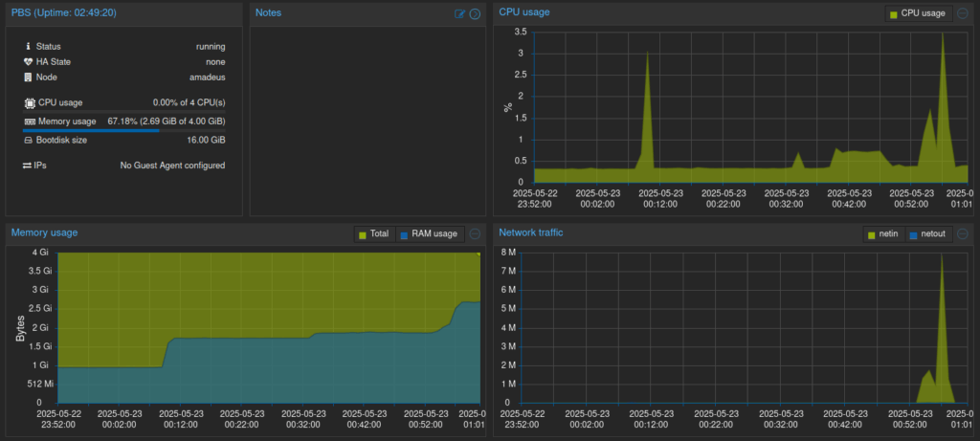
Task: Click the HA State heartbeat icon
Action: click(28, 61)
